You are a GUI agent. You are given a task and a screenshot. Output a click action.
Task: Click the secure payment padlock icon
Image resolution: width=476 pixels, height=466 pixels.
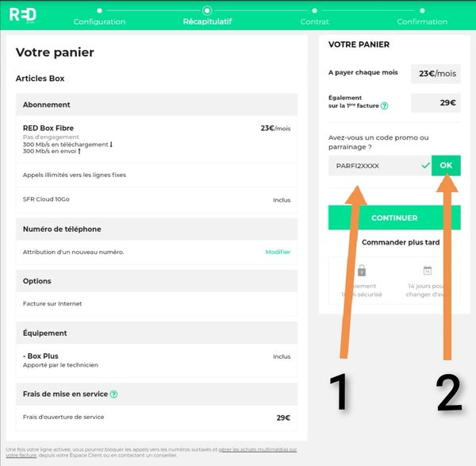pos(361,271)
